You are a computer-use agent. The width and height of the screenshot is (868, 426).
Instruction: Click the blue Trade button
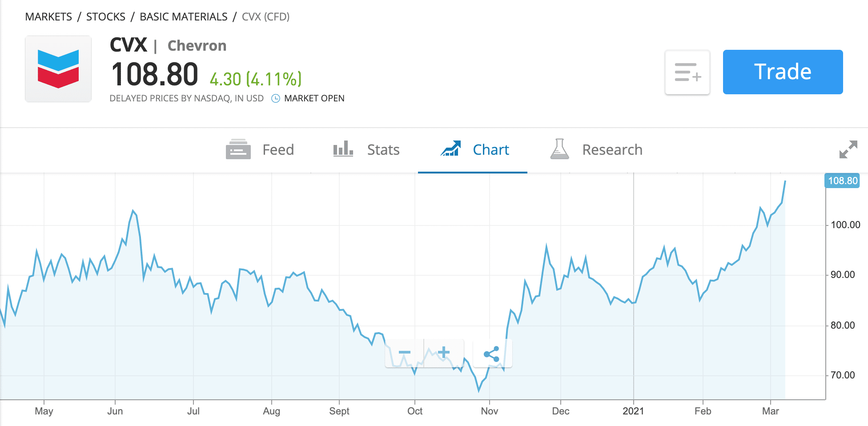click(x=783, y=72)
